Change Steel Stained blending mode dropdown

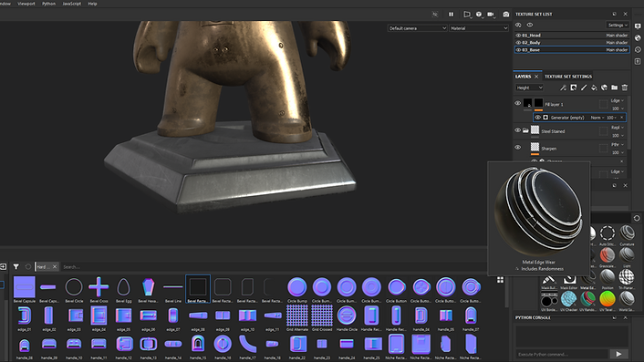click(x=618, y=128)
